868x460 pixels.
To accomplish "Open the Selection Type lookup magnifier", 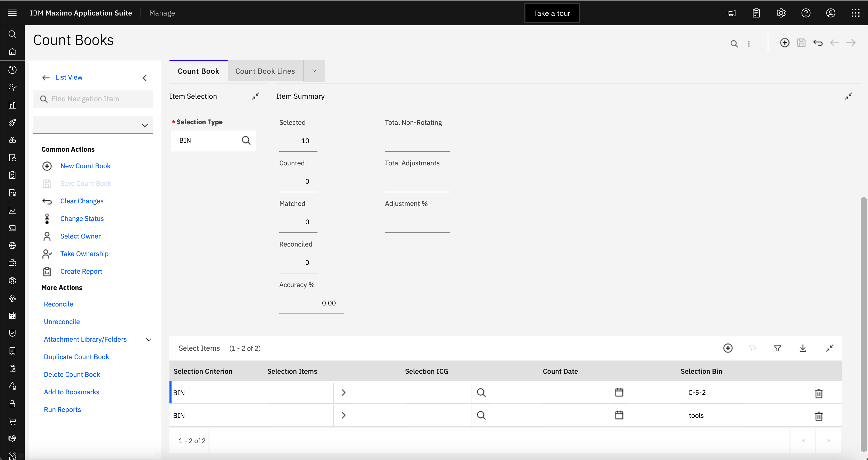I will (x=246, y=141).
